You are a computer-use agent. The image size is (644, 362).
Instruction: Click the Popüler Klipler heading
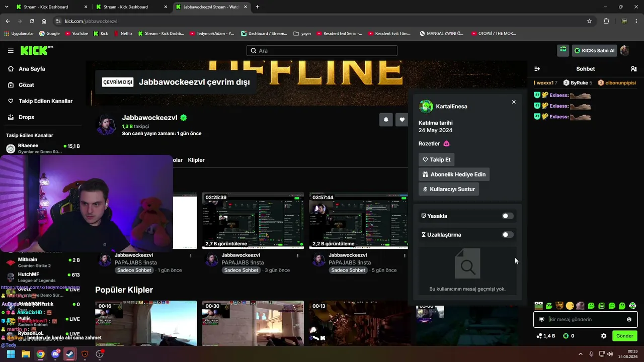pyautogui.click(x=124, y=290)
